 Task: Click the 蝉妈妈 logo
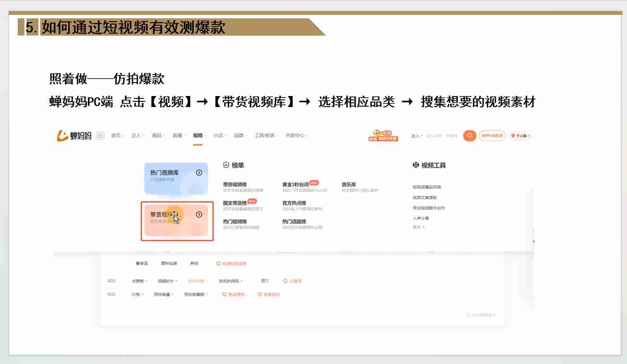[x=74, y=136]
